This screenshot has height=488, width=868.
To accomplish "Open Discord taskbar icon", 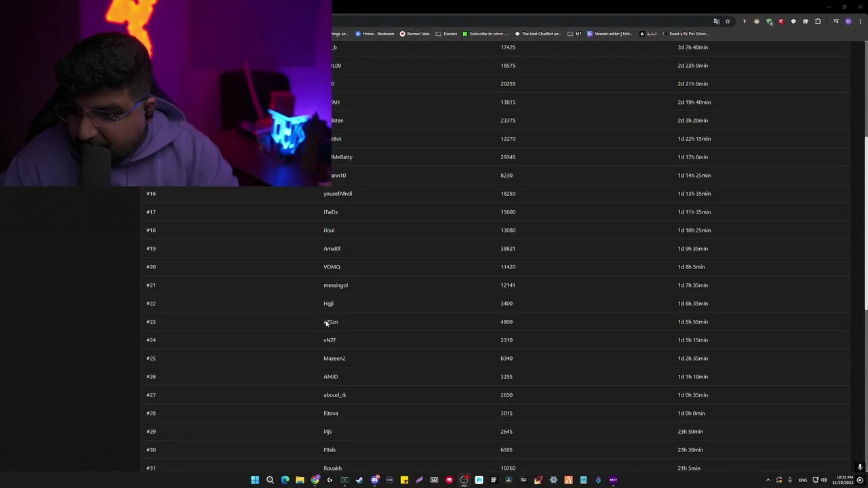I will (374, 480).
